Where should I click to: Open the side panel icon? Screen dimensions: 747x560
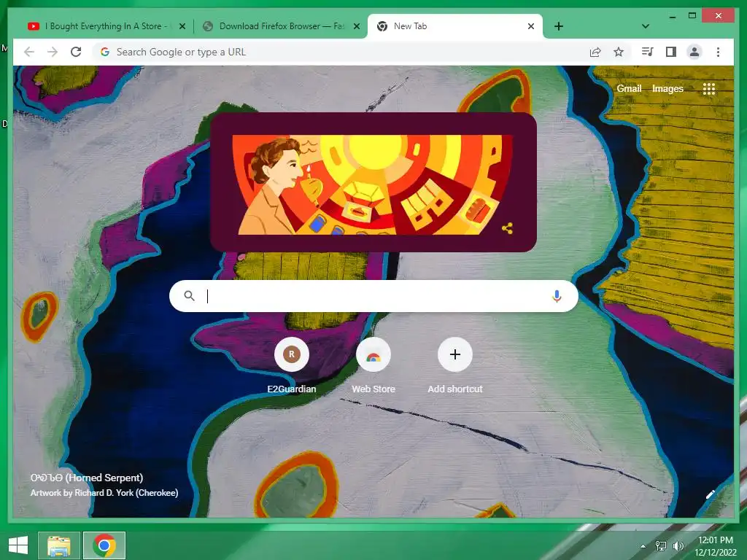[671, 52]
